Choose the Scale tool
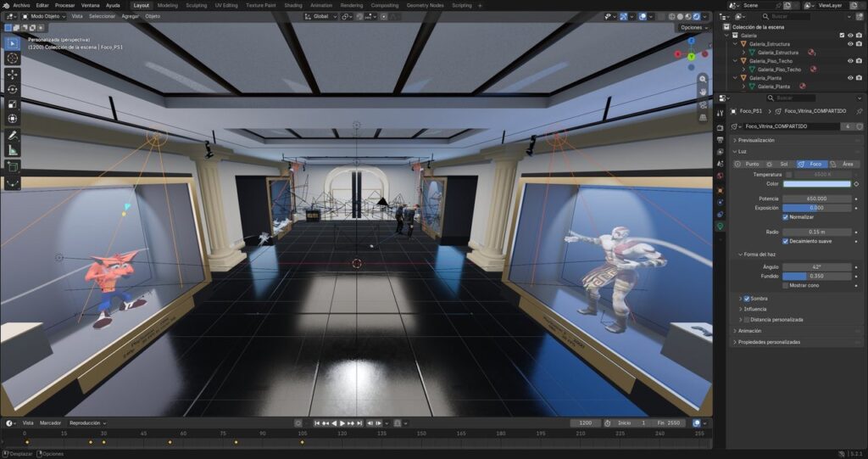This screenshot has width=868, height=459. coord(12,104)
